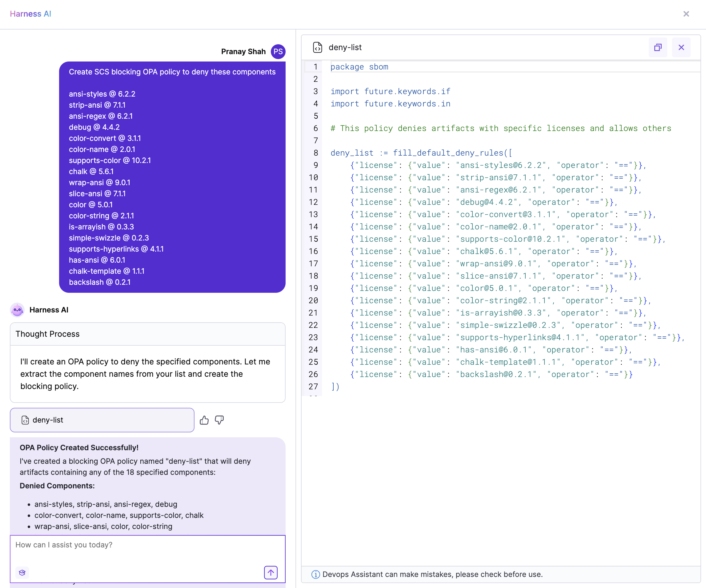706x588 pixels.
Task: Click the send message arrow button
Action: pyautogui.click(x=271, y=573)
